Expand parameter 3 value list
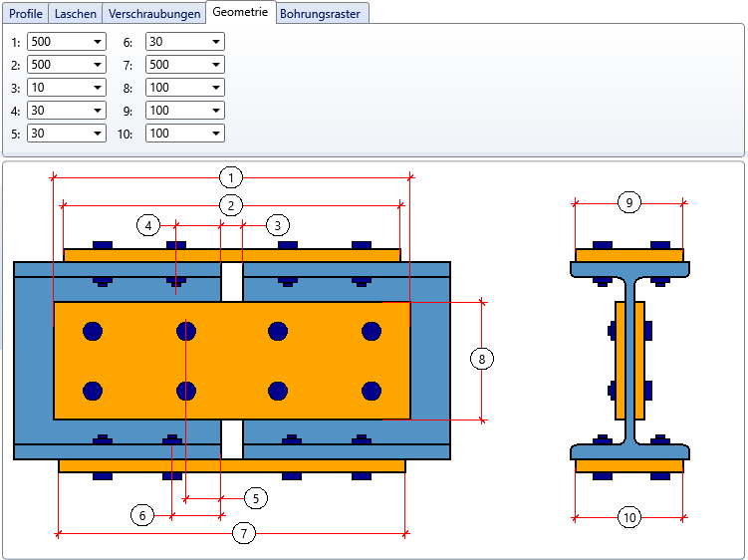Screen dimensions: 748x560 tap(97, 88)
